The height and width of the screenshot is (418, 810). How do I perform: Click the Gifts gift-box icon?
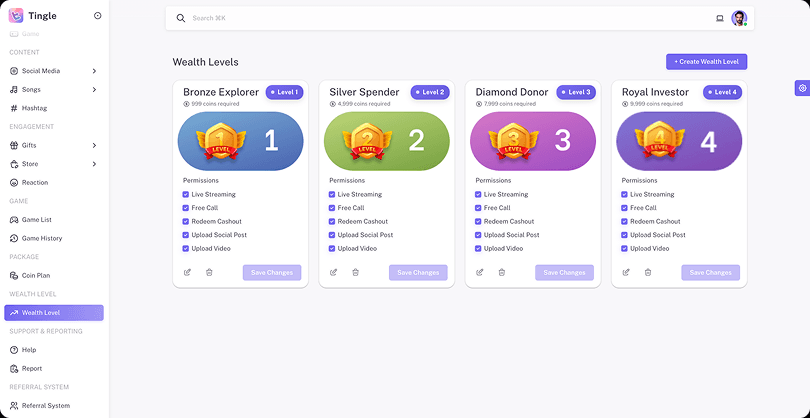[14, 145]
